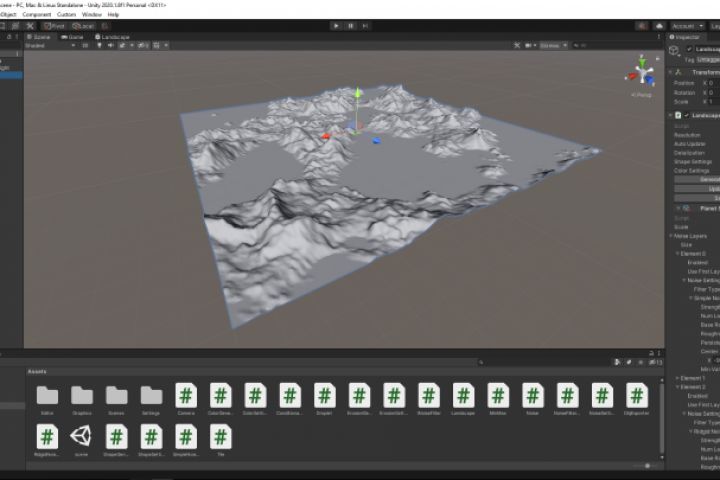
Task: Open the Help menu
Action: tap(113, 15)
